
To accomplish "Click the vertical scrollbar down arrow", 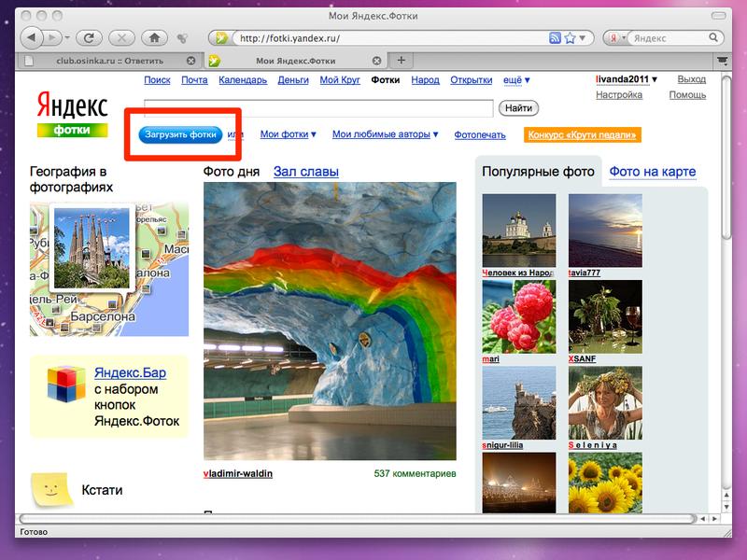I will [x=726, y=507].
